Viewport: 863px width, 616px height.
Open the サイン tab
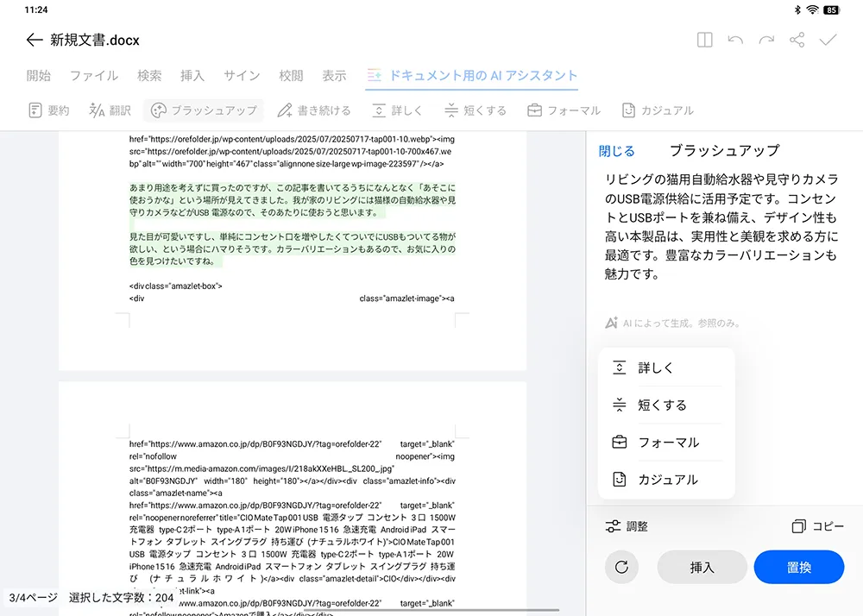pyautogui.click(x=242, y=75)
